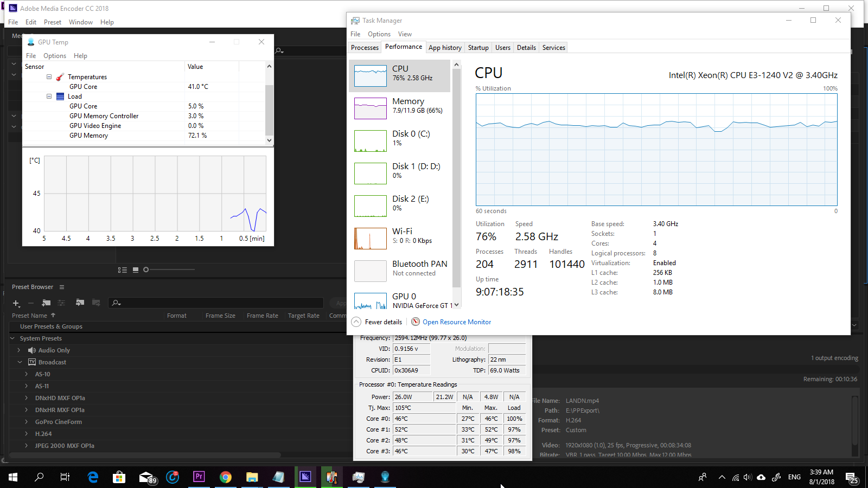Show hidden system tray icons
This screenshot has height=488, width=868.
pos(722,477)
